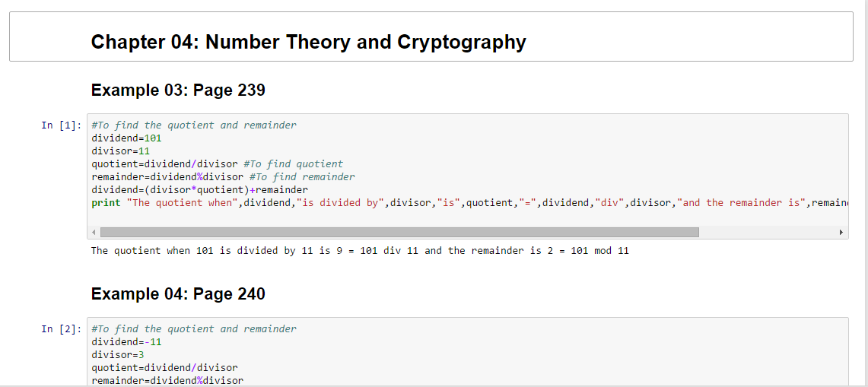The height and width of the screenshot is (387, 868).
Task: Click the code cell's horizontal scrollbar thumb
Action: click(399, 232)
